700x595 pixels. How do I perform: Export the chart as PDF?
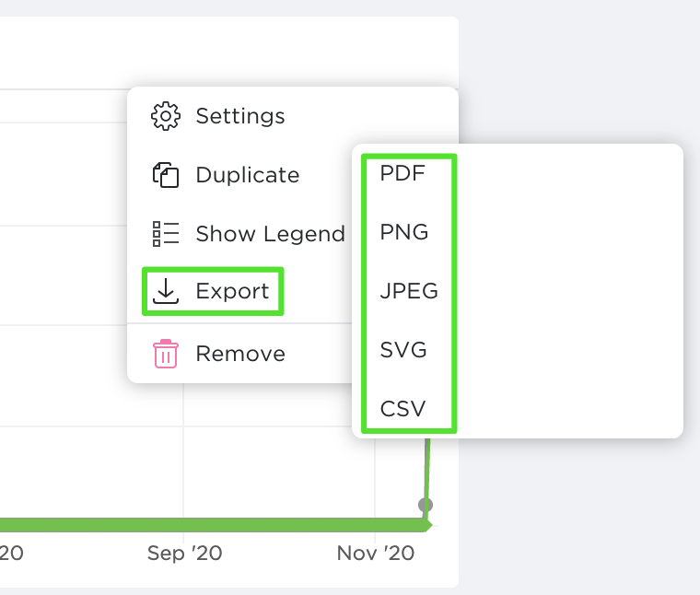(x=402, y=173)
